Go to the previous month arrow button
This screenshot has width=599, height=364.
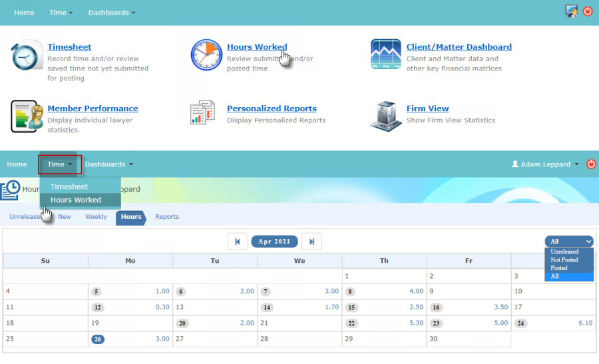[x=238, y=242]
